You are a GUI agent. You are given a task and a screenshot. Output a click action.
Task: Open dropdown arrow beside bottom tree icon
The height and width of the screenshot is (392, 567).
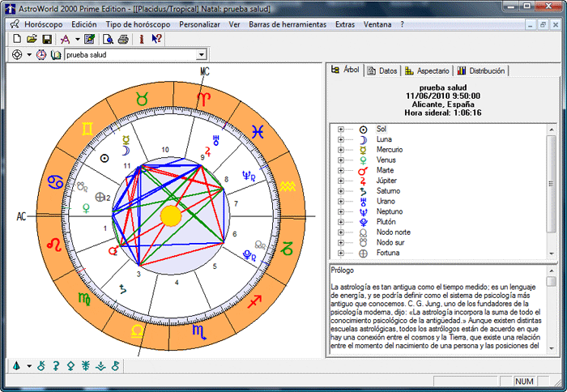coord(29,366)
